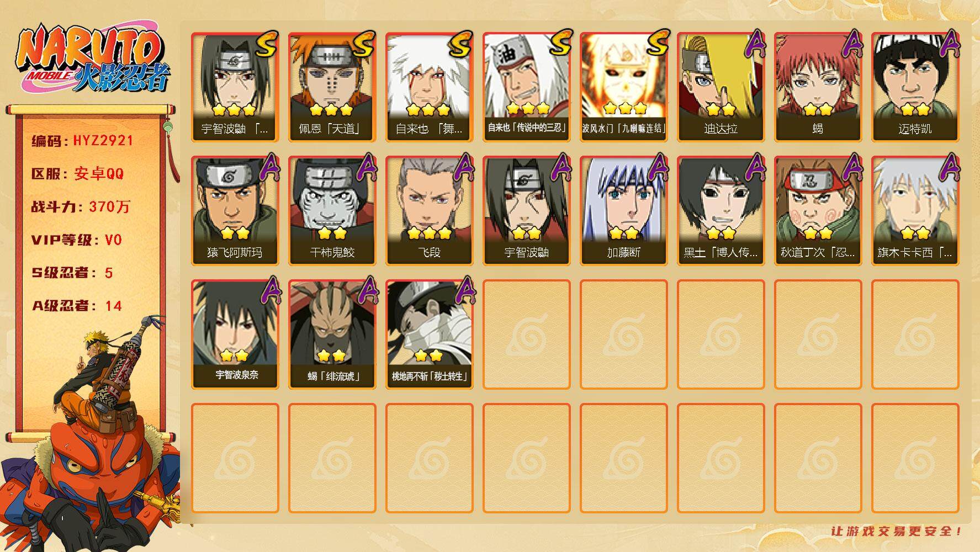Viewport: 980px width, 552px height.
Task: Click the A rank badge on 迈特凯 card
Action: click(949, 44)
